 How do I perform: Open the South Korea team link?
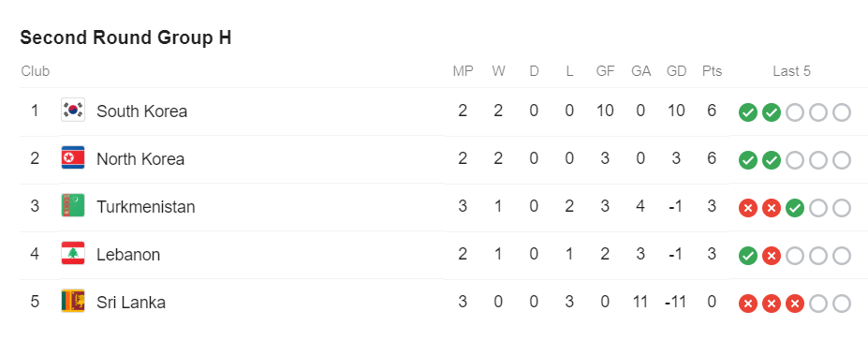(x=141, y=111)
